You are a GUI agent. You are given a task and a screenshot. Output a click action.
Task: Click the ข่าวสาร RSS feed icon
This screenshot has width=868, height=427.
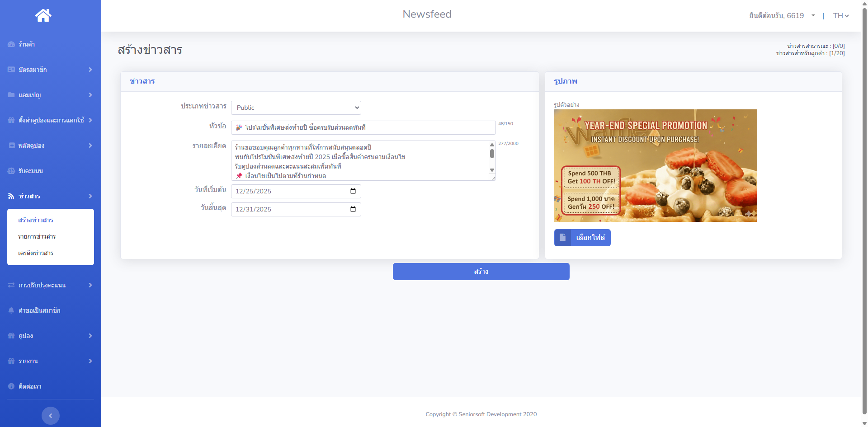point(11,196)
